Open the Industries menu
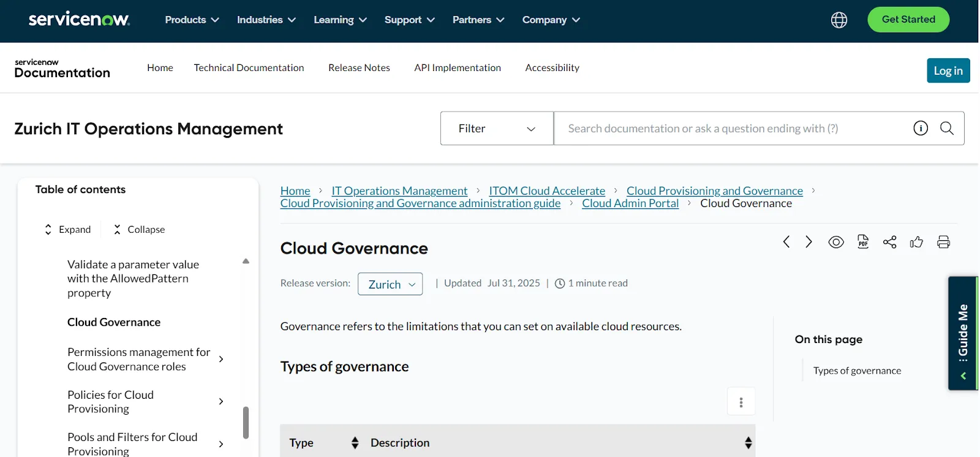This screenshot has width=980, height=457. (266, 20)
